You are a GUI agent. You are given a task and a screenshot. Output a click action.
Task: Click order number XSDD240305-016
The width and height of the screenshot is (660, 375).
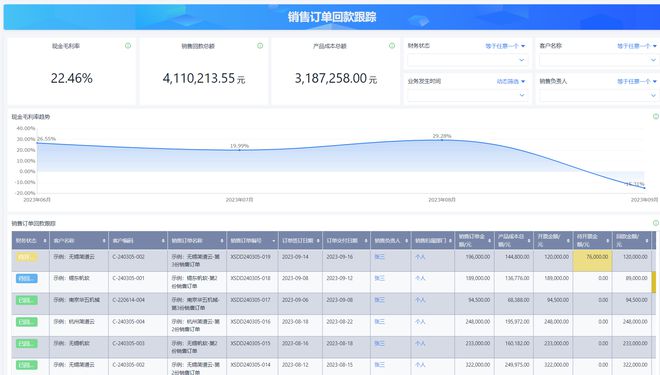click(x=250, y=322)
